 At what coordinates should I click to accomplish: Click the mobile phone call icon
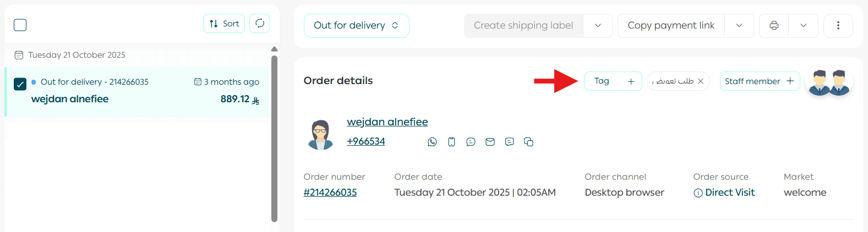451,142
